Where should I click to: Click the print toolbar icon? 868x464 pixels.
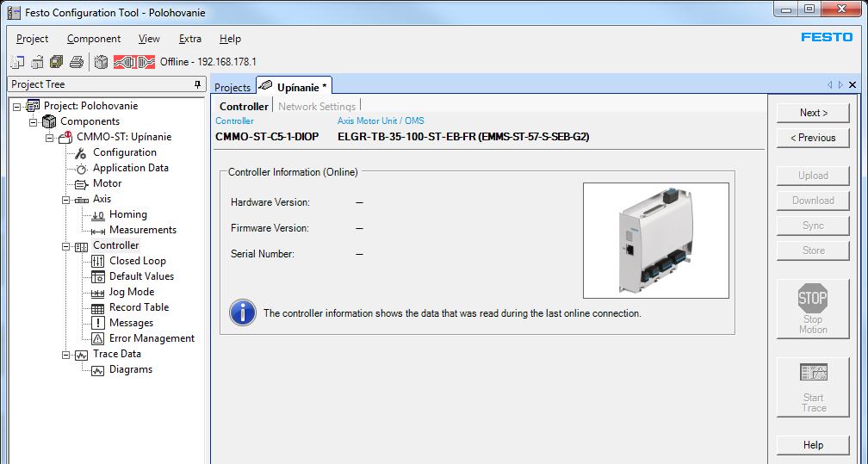click(x=77, y=62)
